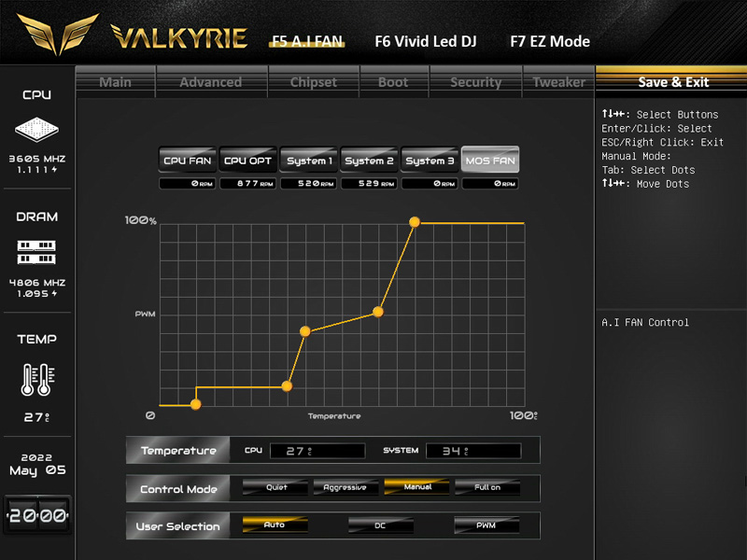This screenshot has width=747, height=560.
Task: Click the Temperature row label
Action: click(x=178, y=451)
